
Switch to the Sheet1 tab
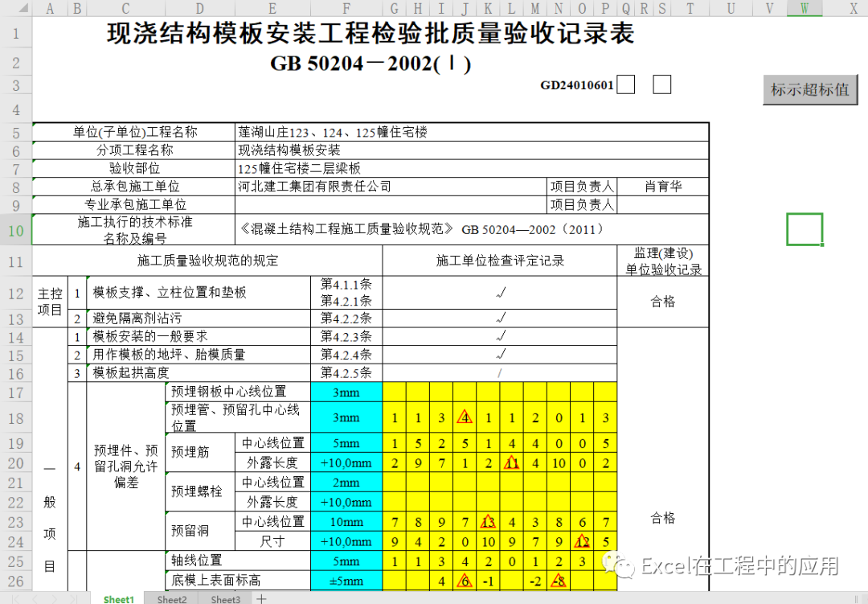pyautogui.click(x=118, y=598)
